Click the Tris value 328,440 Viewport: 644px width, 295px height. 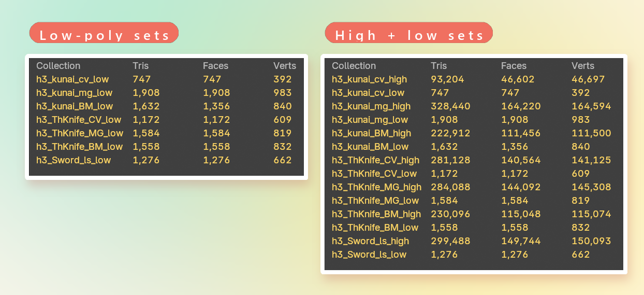pyautogui.click(x=450, y=106)
